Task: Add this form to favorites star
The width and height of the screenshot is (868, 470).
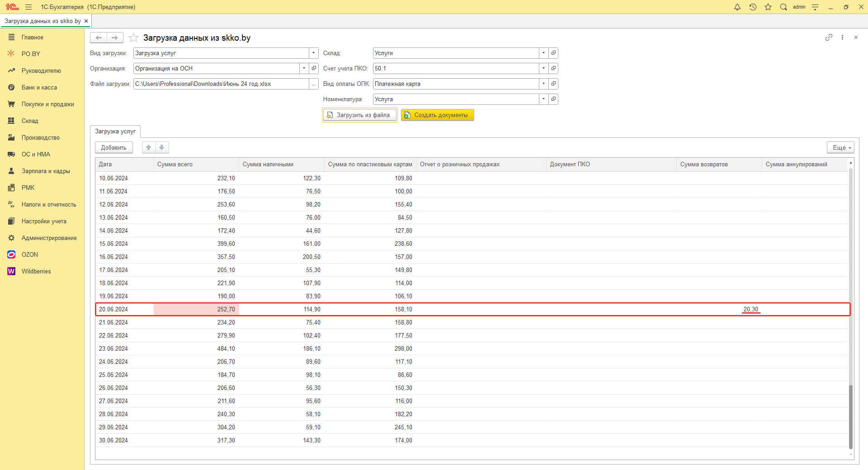Action: pyautogui.click(x=133, y=38)
